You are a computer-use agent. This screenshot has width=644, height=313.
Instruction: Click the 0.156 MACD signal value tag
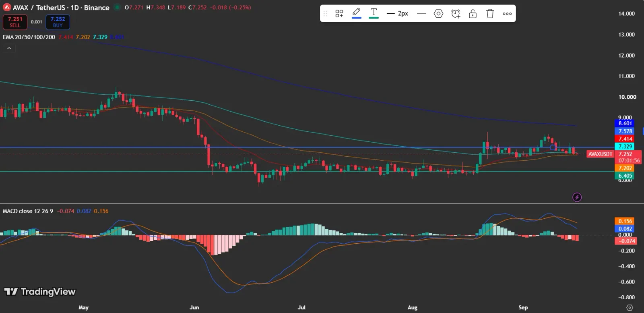[625, 221]
